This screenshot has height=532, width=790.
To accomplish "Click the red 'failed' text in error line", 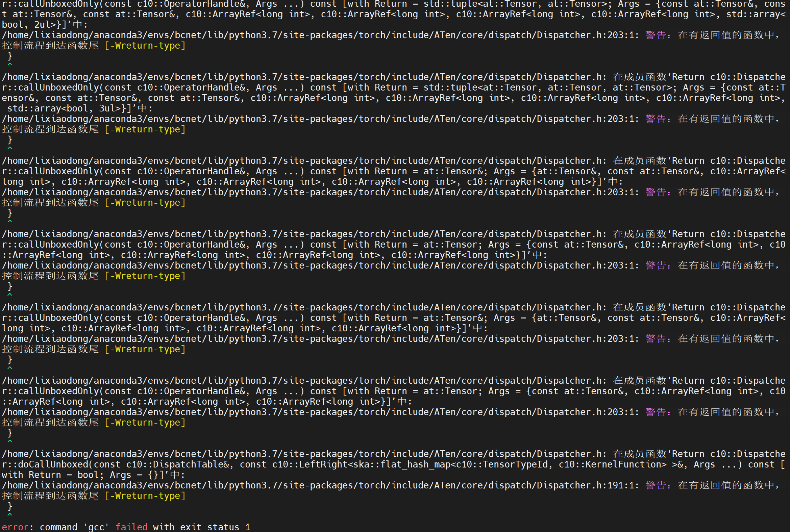I will pyautogui.click(x=132, y=527).
